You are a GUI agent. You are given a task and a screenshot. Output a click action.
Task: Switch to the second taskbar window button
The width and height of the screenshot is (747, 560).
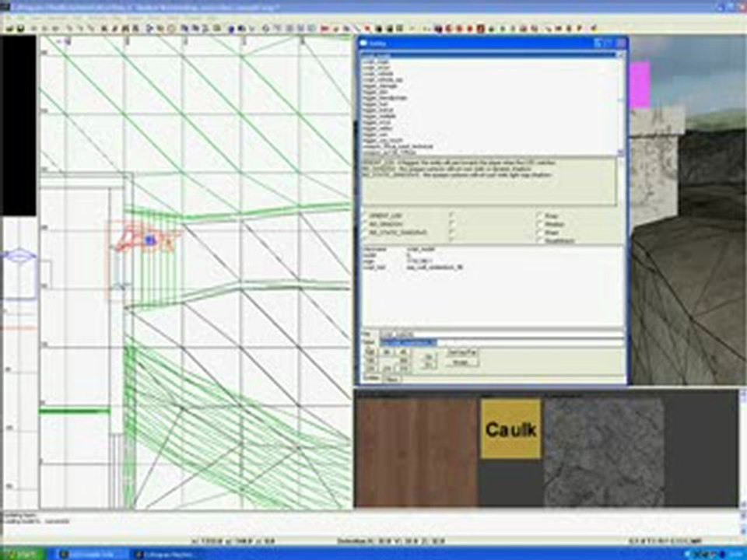tap(167, 555)
